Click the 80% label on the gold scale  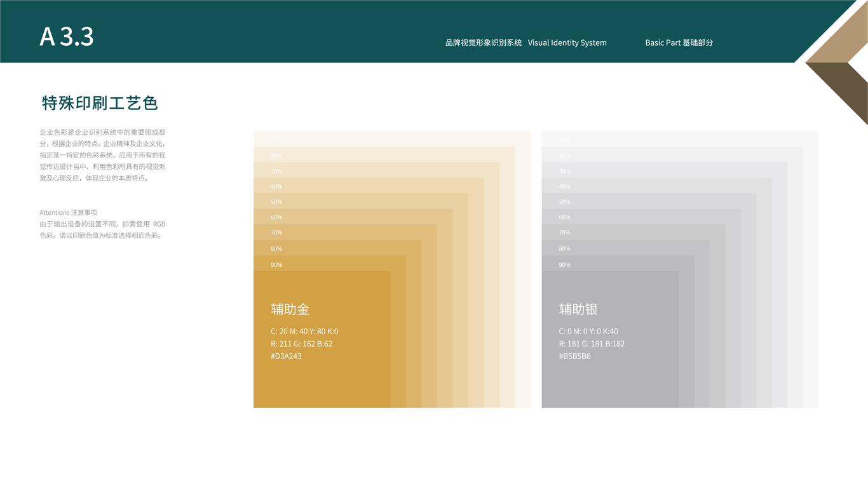point(276,249)
